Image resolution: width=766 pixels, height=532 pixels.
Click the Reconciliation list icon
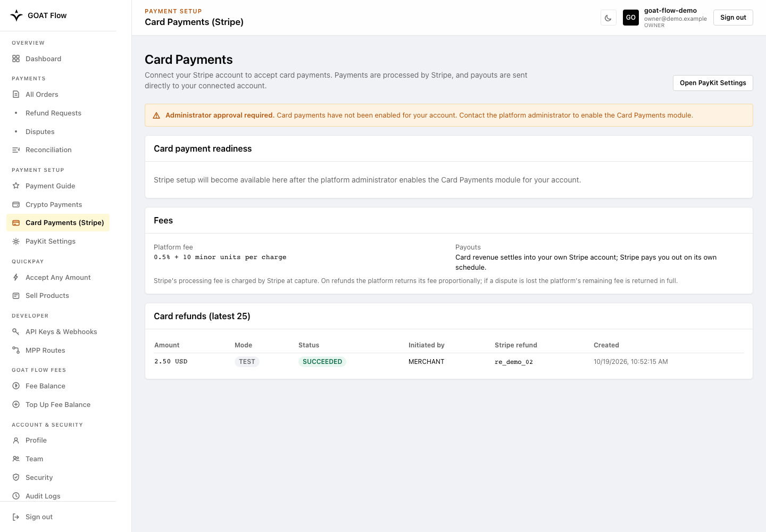point(16,150)
